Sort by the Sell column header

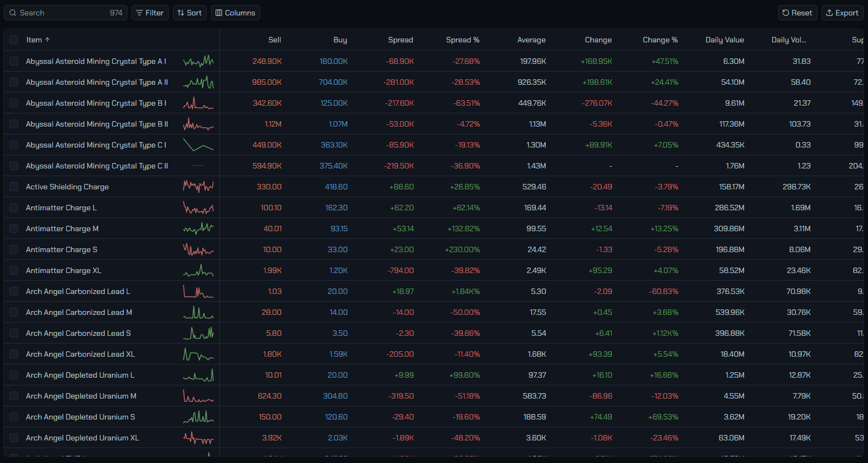[274, 40]
